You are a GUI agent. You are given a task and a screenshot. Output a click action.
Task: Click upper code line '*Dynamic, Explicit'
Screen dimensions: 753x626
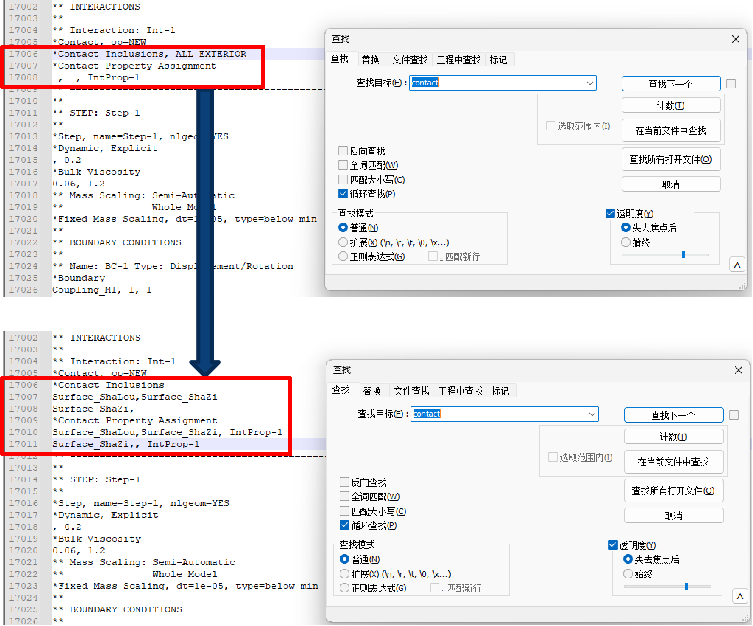point(105,148)
